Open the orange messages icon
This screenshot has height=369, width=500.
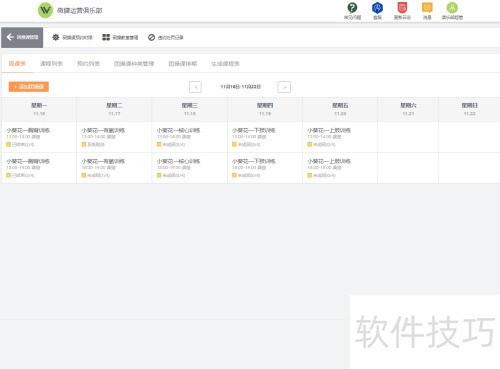pyautogui.click(x=427, y=8)
